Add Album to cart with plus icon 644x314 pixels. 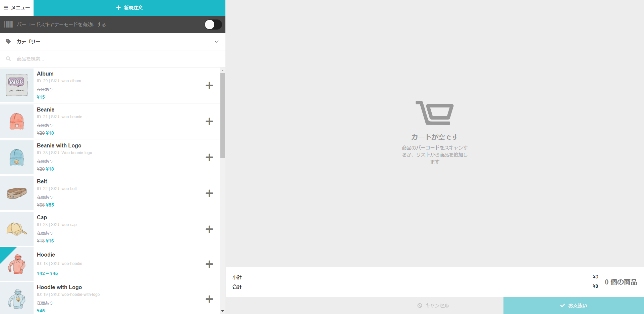[209, 86]
